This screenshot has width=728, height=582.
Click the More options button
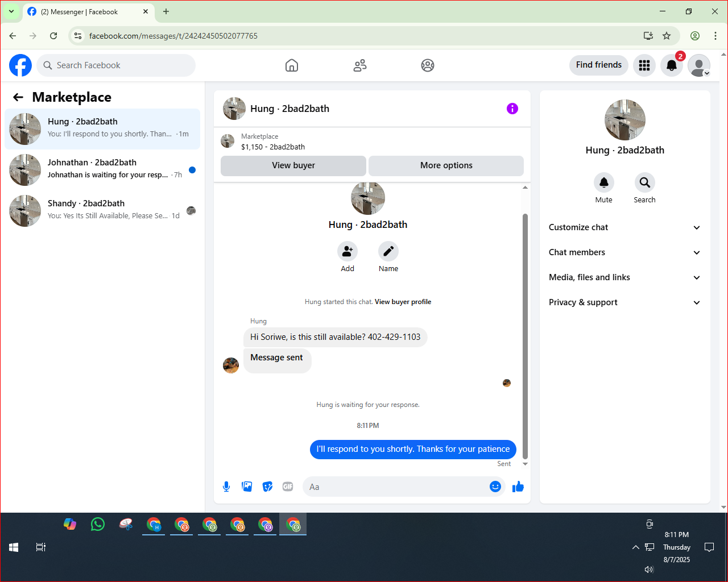[446, 165]
